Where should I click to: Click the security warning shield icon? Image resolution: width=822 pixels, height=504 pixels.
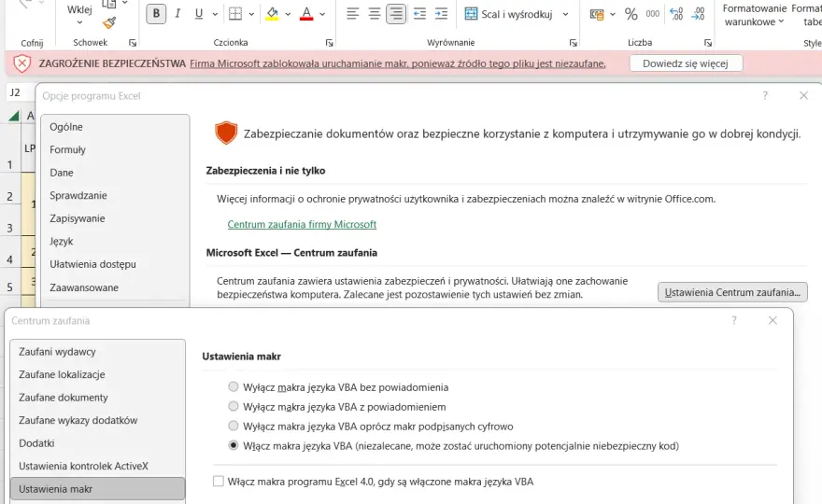[x=22, y=63]
